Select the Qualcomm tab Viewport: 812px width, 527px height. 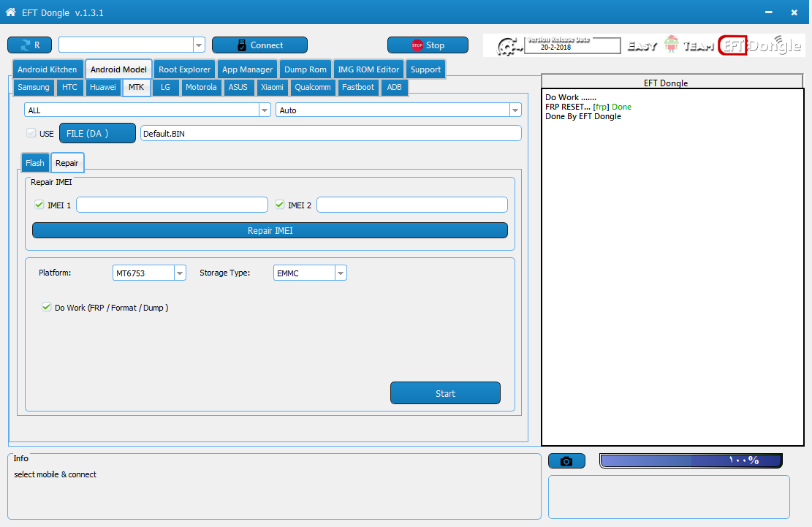(313, 87)
